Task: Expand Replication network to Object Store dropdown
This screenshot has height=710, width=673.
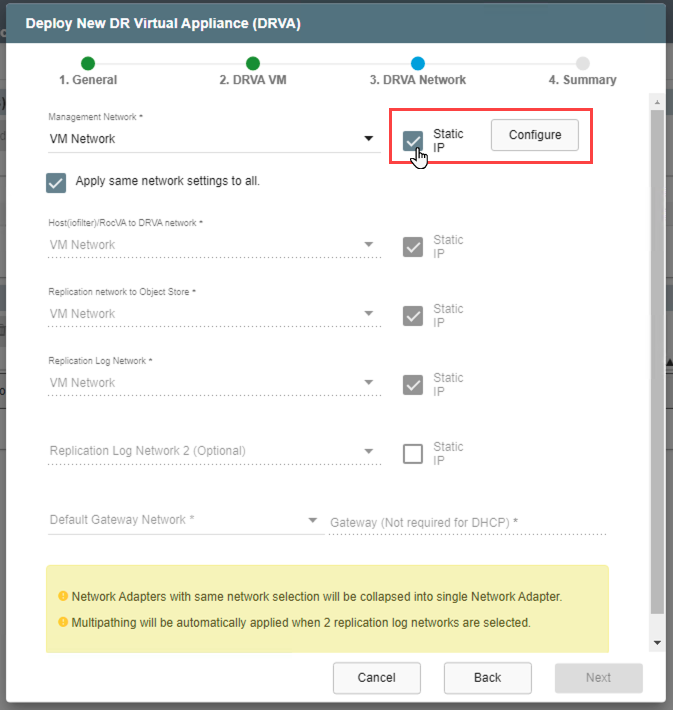Action: pyautogui.click(x=212, y=314)
